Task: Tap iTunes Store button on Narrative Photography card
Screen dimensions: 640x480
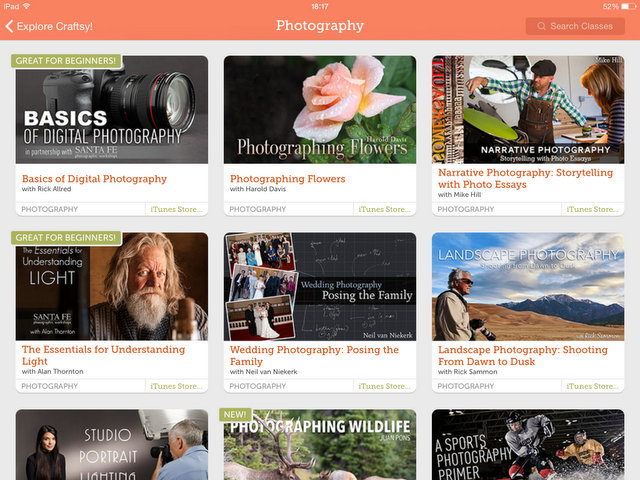Action: pyautogui.click(x=593, y=209)
